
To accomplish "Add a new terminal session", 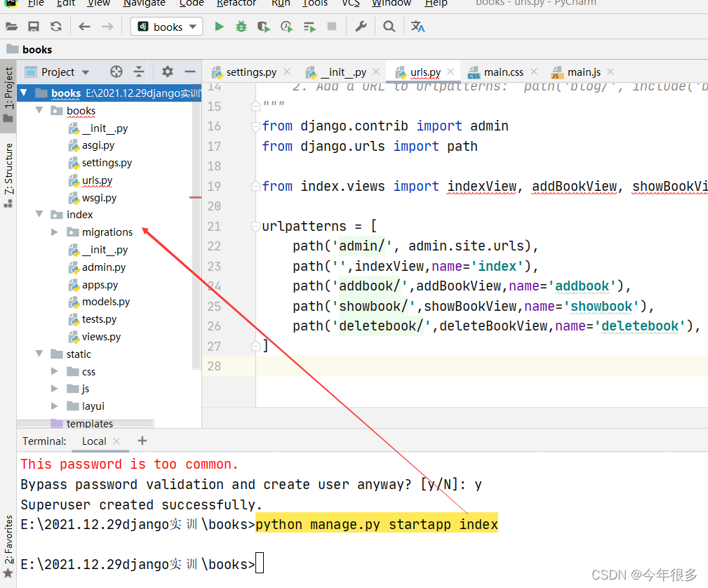I will [142, 441].
